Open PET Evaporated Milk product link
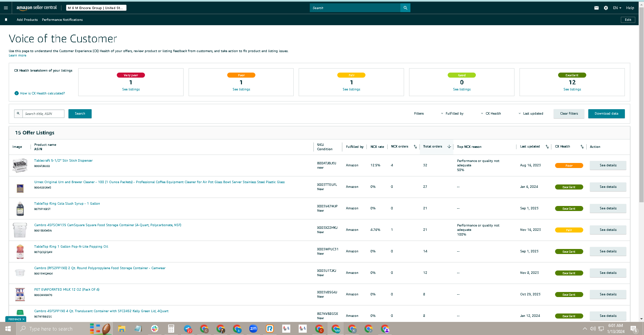The image size is (644, 335). tap(67, 290)
